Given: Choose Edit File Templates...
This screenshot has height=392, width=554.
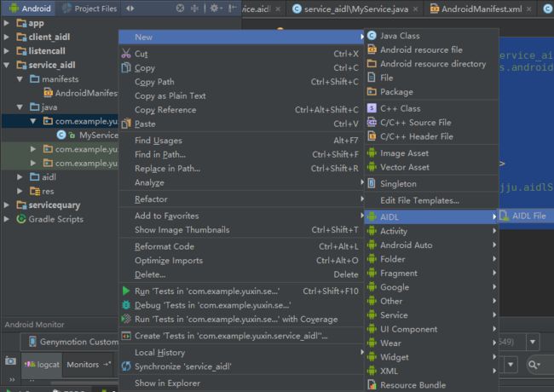Looking at the screenshot, I should tap(431, 200).
